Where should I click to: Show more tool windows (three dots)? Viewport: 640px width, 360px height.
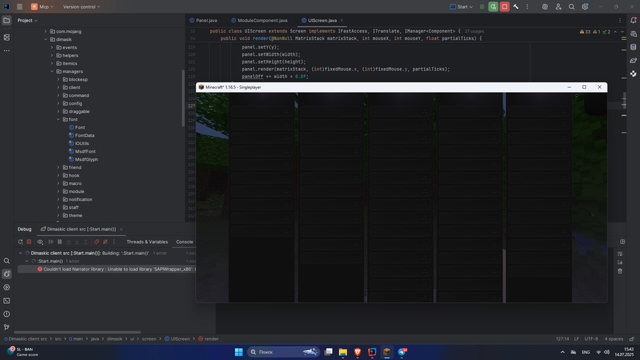tap(7, 51)
